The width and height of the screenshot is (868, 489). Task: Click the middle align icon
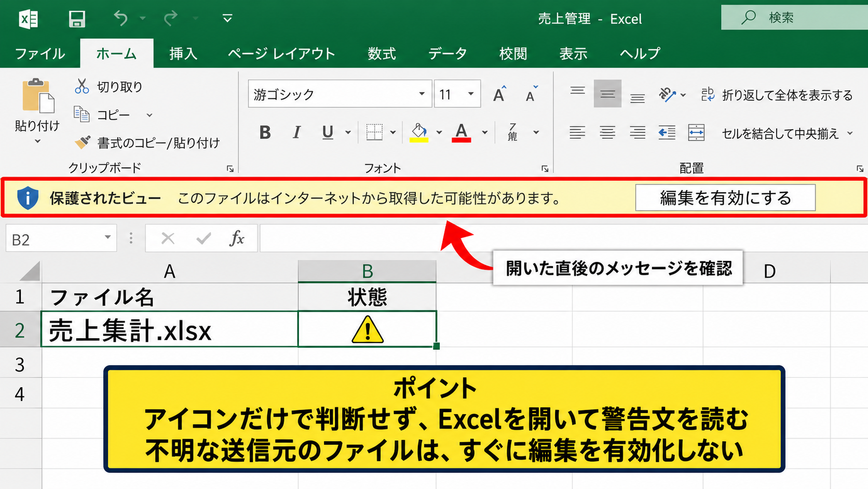pos(607,94)
